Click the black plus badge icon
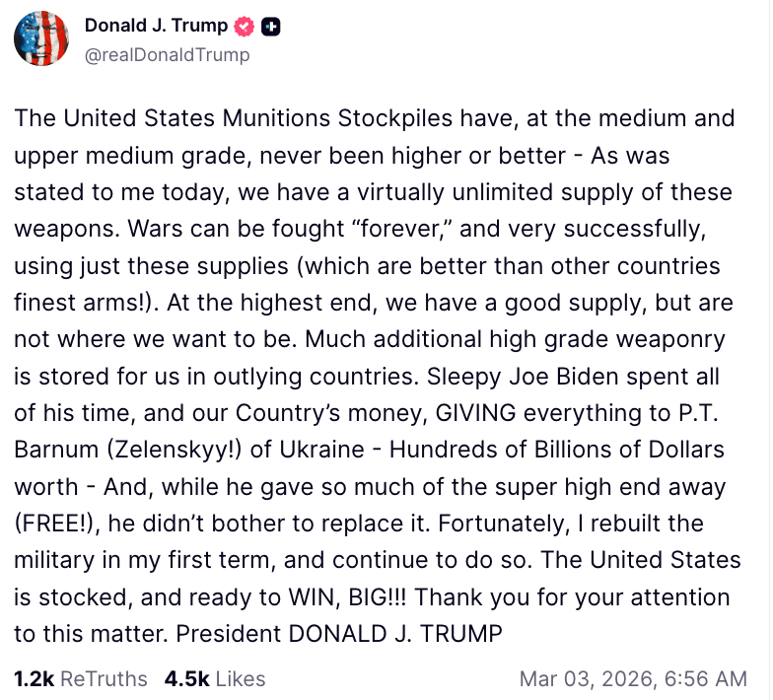 click(269, 27)
